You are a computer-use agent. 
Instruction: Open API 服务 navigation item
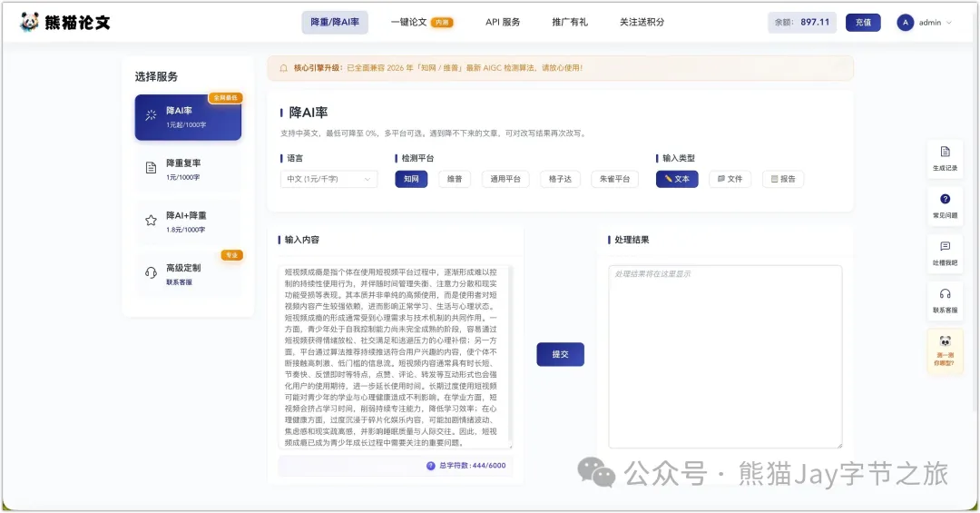click(503, 22)
